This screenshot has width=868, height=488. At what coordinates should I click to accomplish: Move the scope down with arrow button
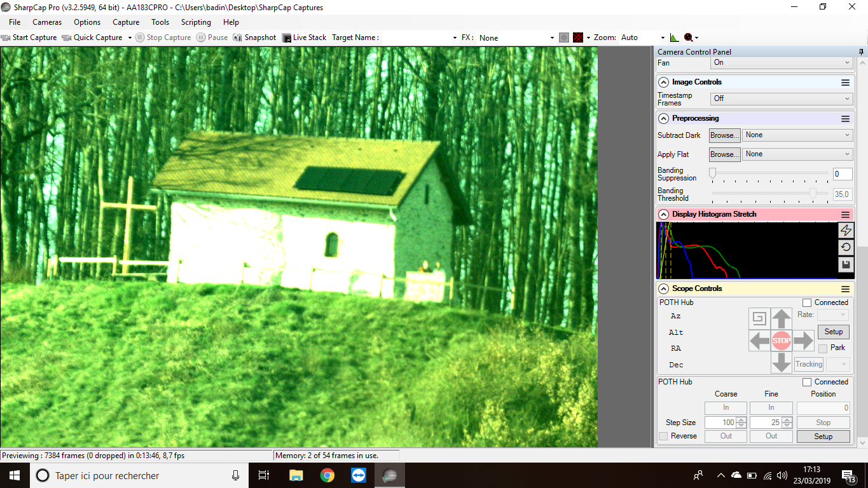click(x=781, y=362)
